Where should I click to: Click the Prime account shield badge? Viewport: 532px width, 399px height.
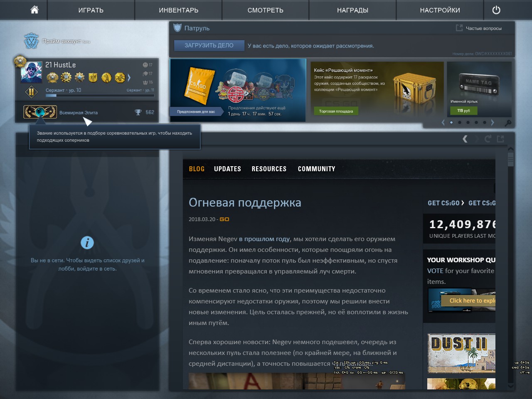pyautogui.click(x=31, y=41)
